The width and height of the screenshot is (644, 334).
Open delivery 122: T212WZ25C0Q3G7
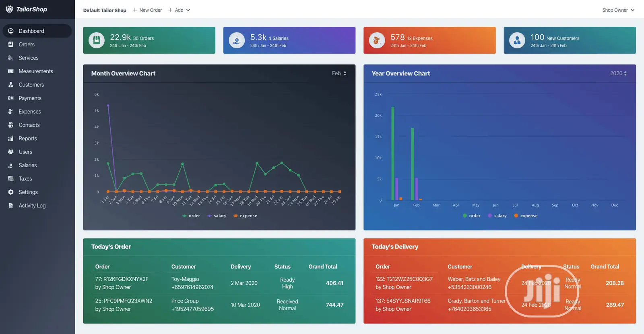point(404,279)
